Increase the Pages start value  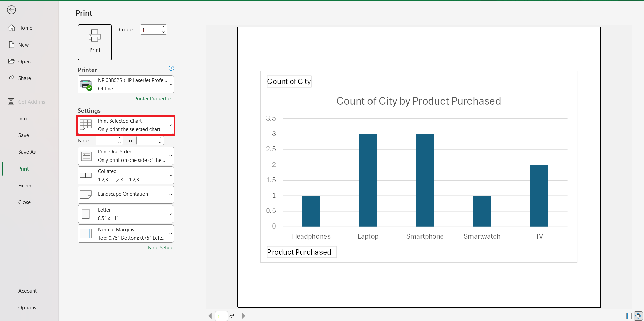(120, 138)
